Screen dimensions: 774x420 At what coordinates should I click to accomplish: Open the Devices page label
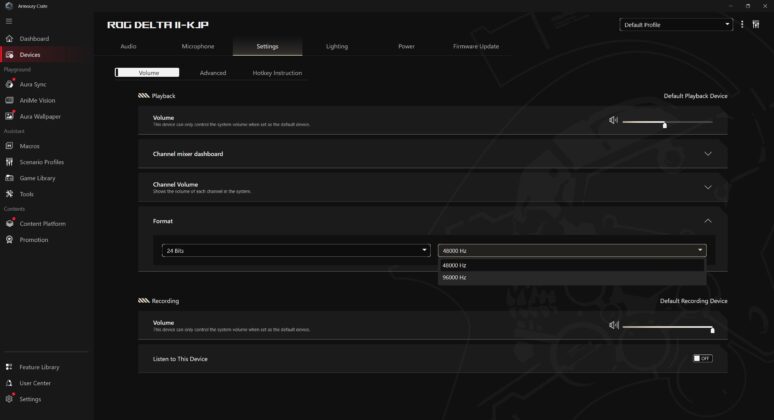pyautogui.click(x=30, y=55)
